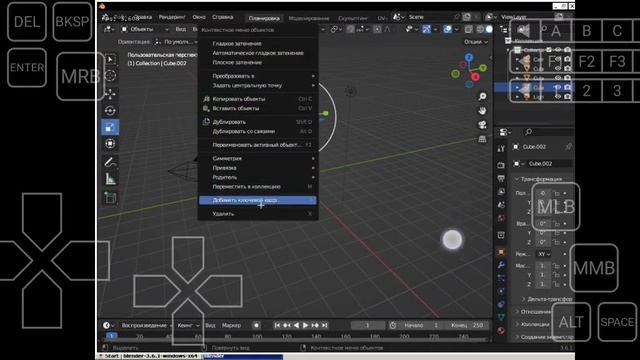Select the Select Box tool
The height and width of the screenshot is (360, 640).
(x=110, y=60)
